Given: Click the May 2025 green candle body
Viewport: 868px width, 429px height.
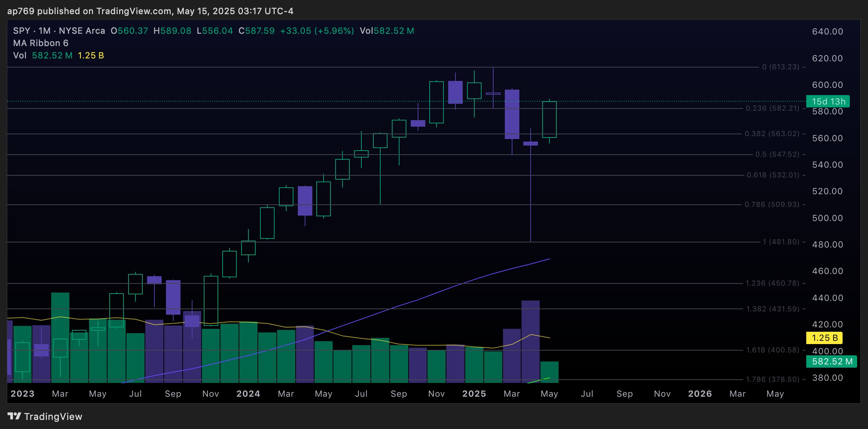Looking at the screenshot, I should [549, 119].
